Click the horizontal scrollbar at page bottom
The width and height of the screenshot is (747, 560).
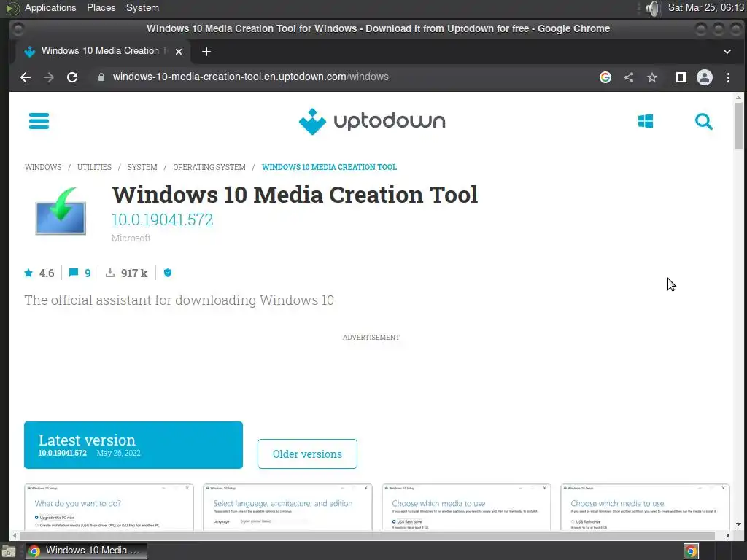(367, 536)
